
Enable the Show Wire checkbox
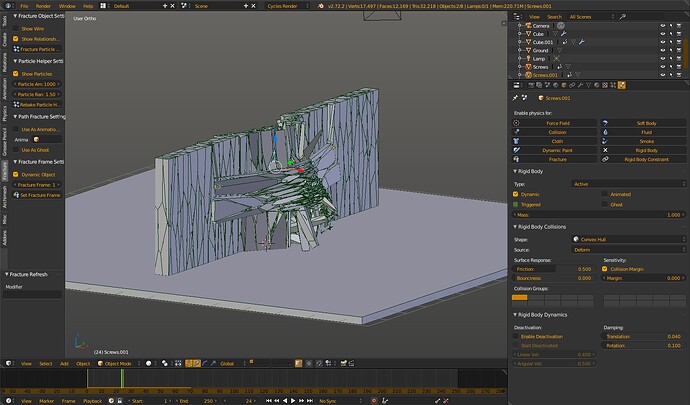coord(16,29)
